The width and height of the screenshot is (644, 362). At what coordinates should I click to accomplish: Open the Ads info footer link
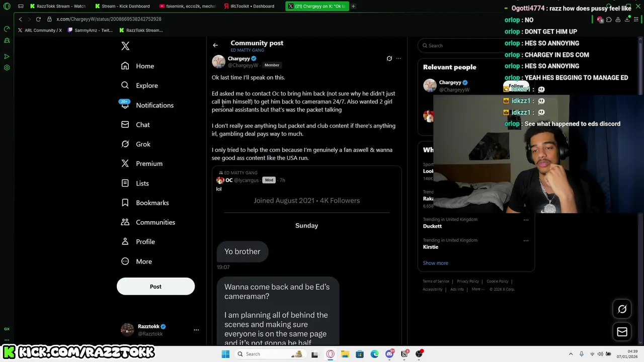point(457,290)
